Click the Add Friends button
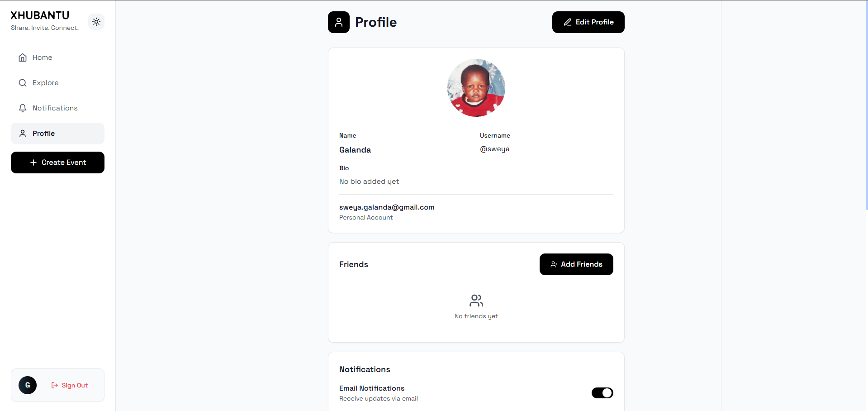868x411 pixels. (x=576, y=264)
